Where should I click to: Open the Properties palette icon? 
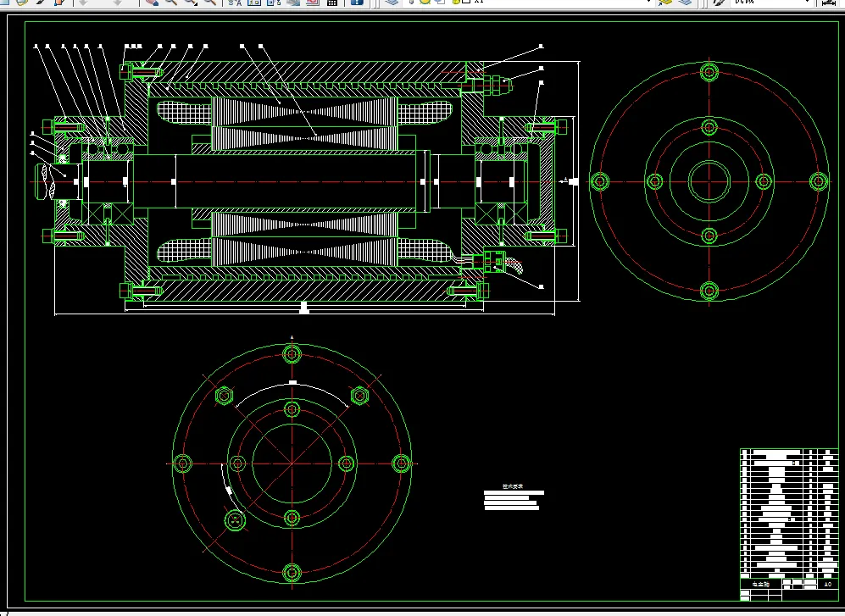(x=234, y=3)
